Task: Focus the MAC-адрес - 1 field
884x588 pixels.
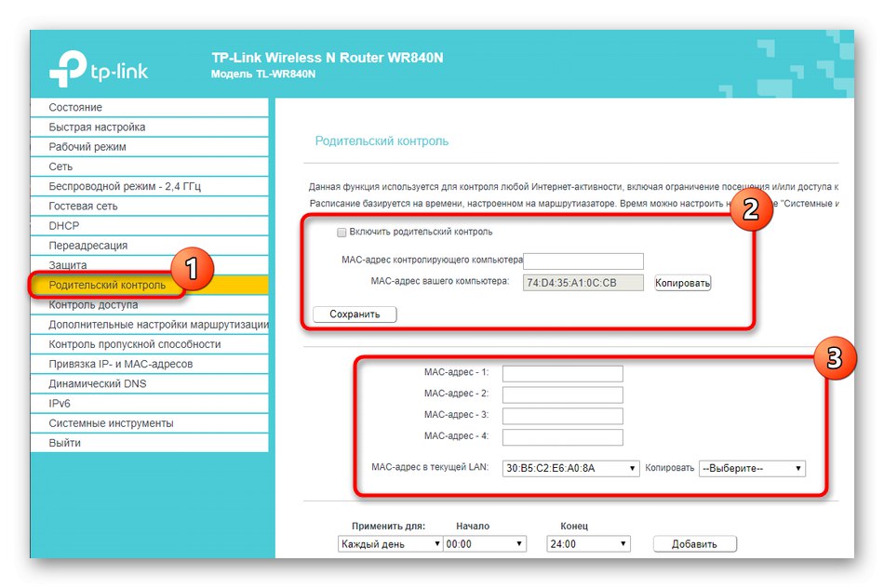Action: click(x=563, y=373)
